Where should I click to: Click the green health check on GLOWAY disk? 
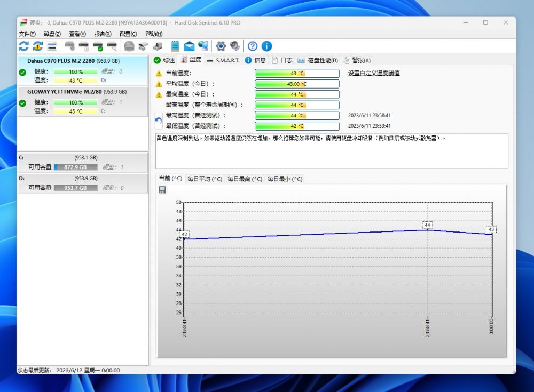click(x=22, y=103)
